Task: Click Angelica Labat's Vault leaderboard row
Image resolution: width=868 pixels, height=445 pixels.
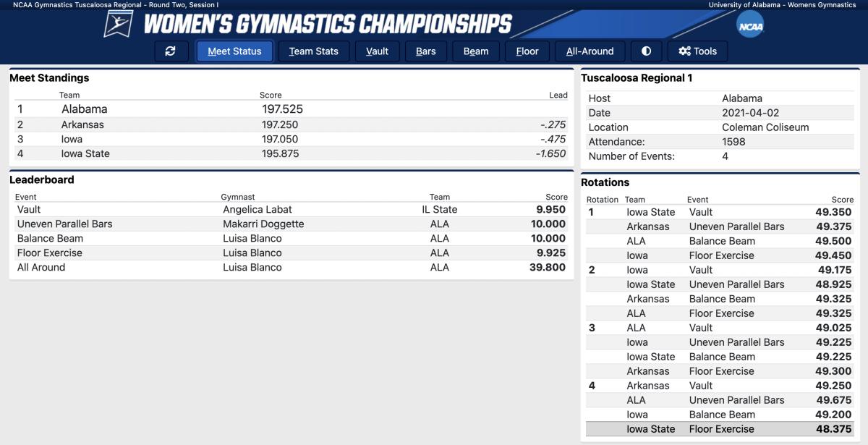Action: coord(259,209)
